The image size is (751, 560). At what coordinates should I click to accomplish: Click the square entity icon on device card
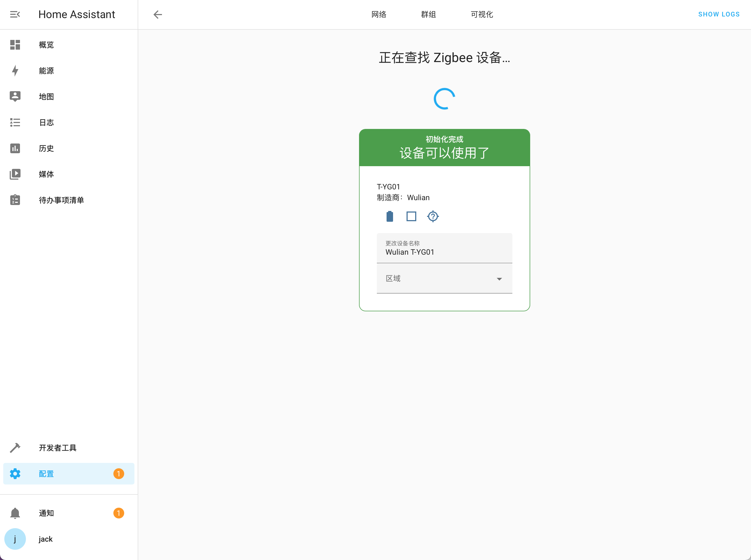click(x=411, y=216)
